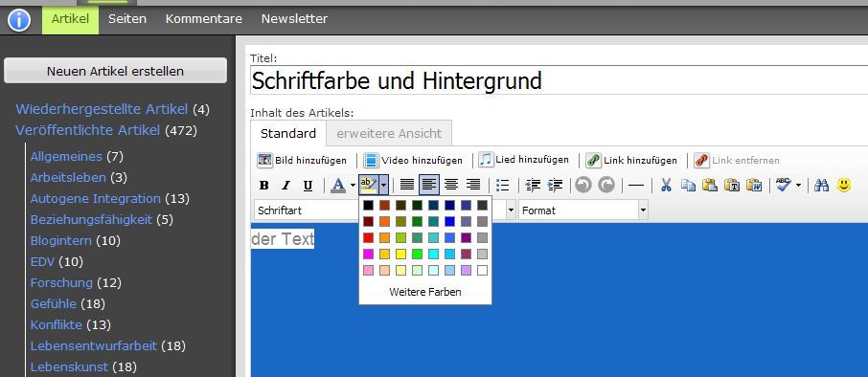Open the Gefühle category
The width and height of the screenshot is (868, 377).
tap(53, 303)
